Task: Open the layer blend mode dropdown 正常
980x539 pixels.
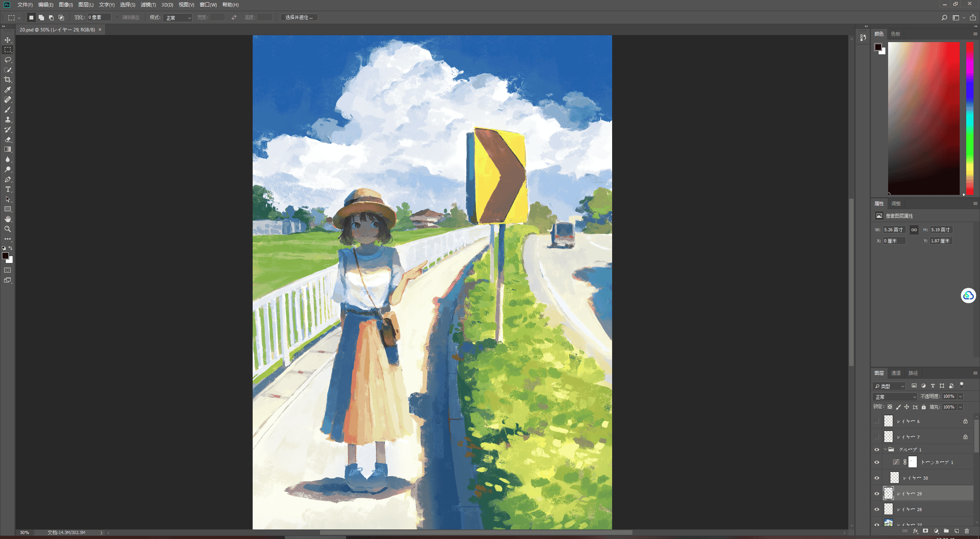Action: click(x=895, y=397)
